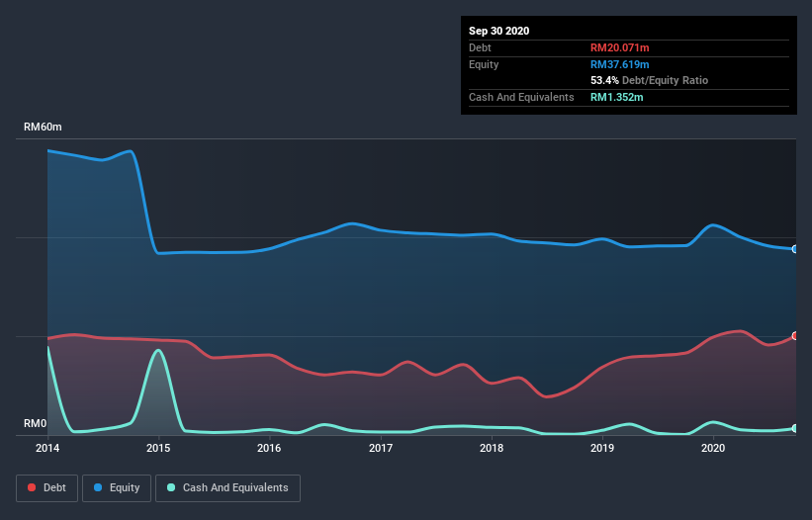Click Cash And Equivalents label in tooltip
The image size is (812, 520).
coord(521,97)
